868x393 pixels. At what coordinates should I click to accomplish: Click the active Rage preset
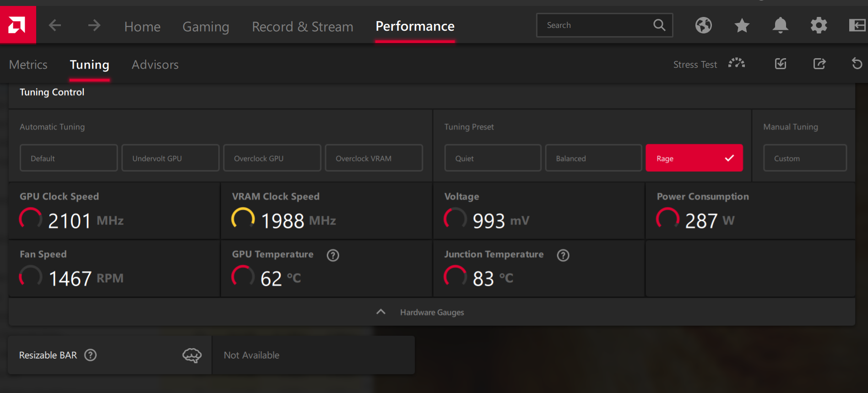click(694, 158)
